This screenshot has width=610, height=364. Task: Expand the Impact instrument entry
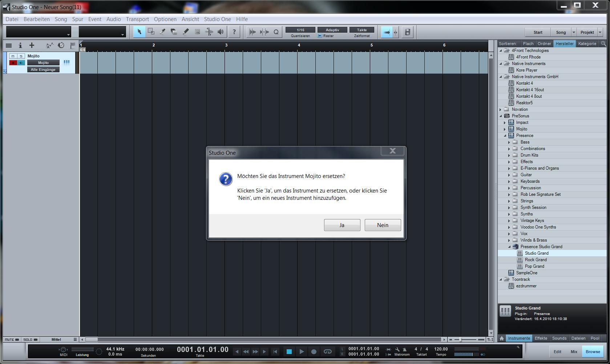click(x=505, y=122)
